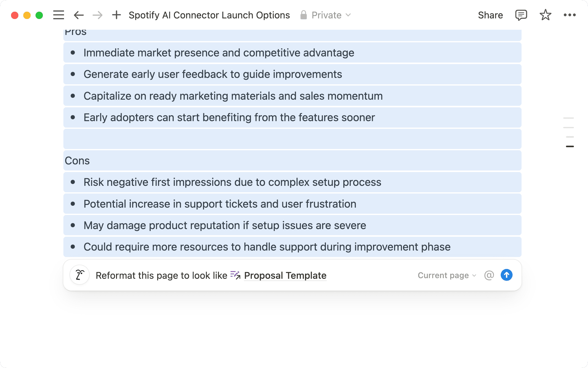
Task: Jump to first outline marker on right
Action: point(568,118)
